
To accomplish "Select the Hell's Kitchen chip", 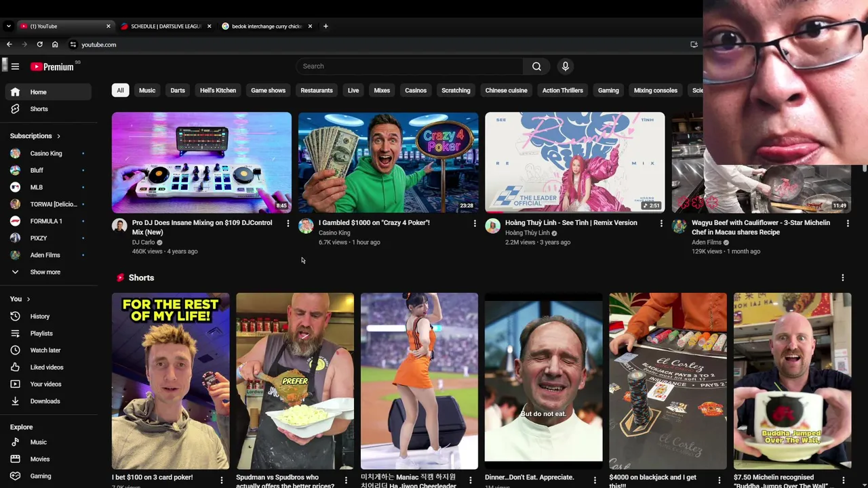I will 218,91.
